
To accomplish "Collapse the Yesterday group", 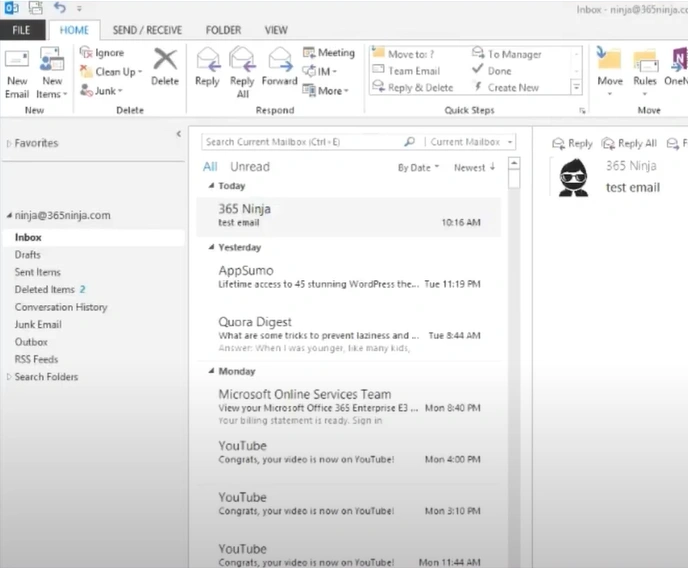I will [211, 247].
